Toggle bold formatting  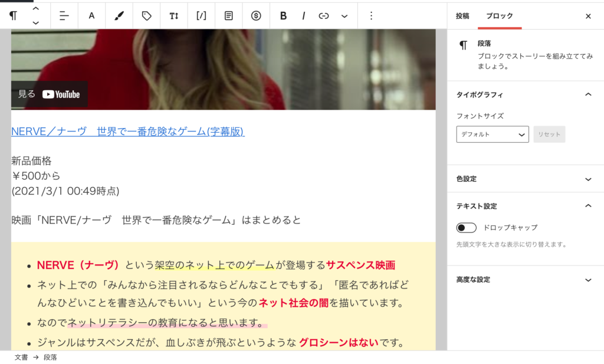[x=283, y=16]
